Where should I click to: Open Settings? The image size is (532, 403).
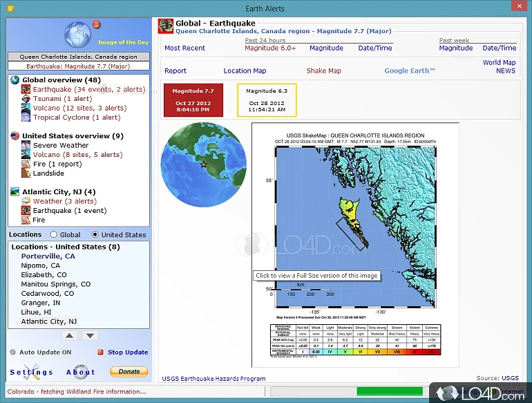(31, 372)
